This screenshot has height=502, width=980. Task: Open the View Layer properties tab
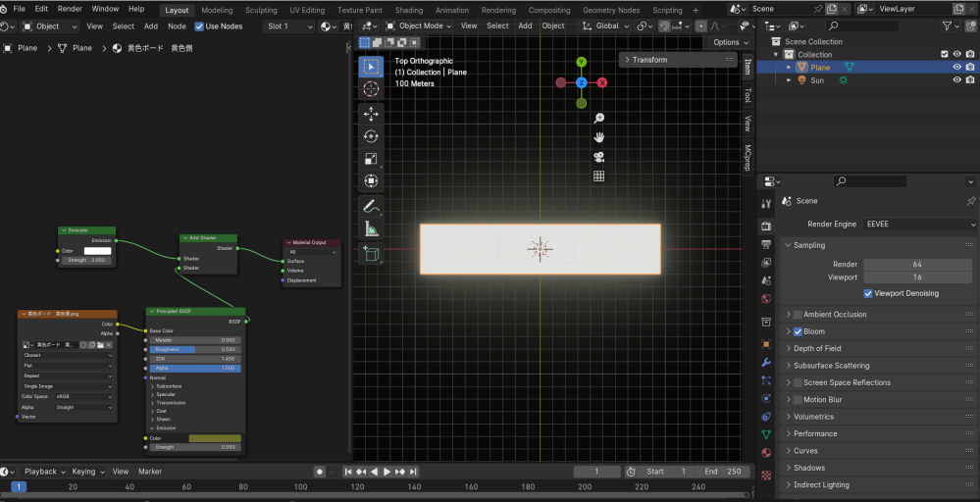[x=766, y=262]
